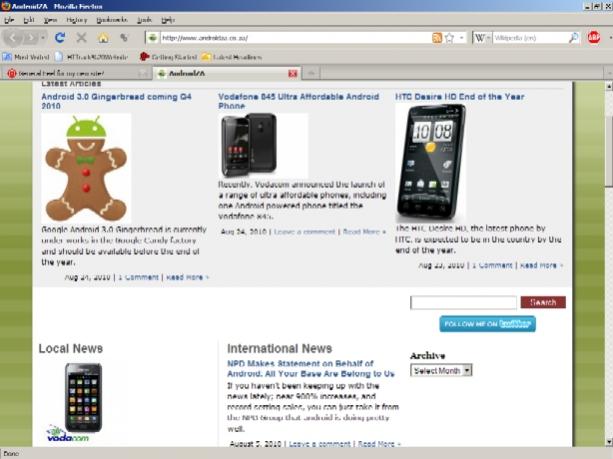
Task: Click the browser Back arrow button
Action: [x=13, y=38]
